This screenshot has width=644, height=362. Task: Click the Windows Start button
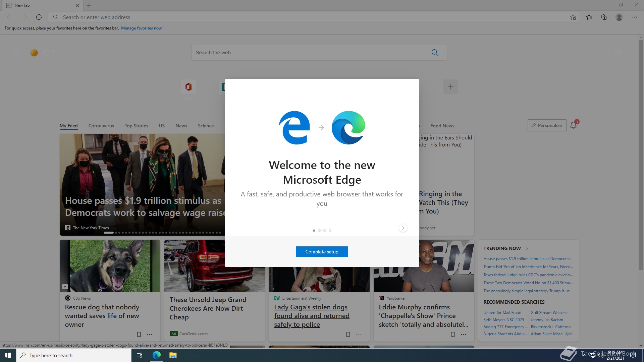click(8, 355)
